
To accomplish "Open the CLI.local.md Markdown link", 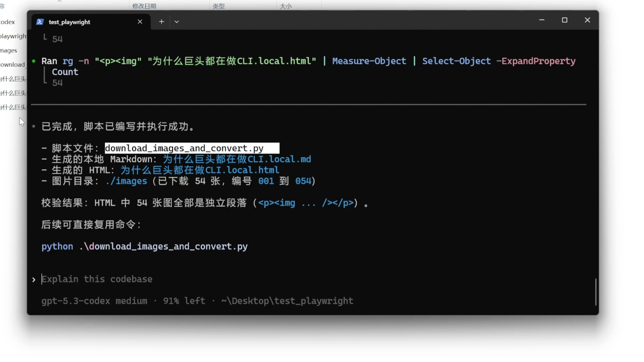I will (x=237, y=159).
